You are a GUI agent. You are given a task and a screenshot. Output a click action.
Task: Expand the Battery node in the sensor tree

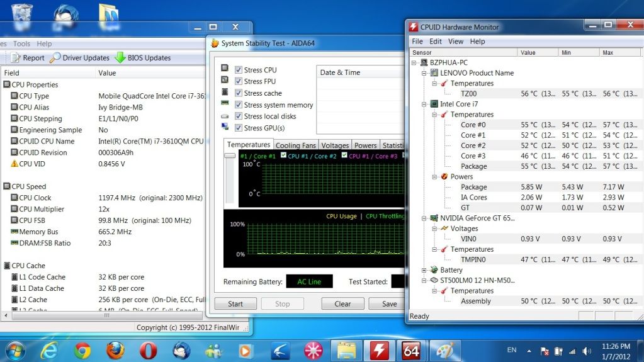tap(424, 270)
